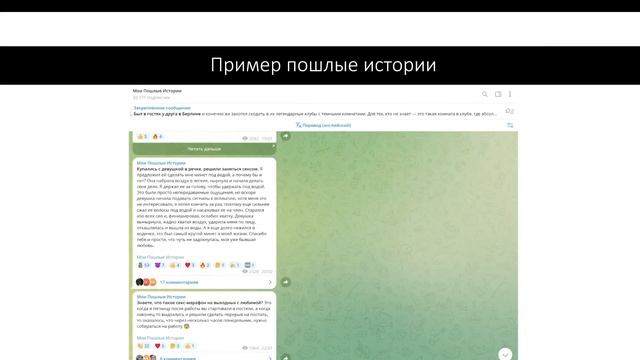640x360 pixels.
Task: Click channel name atop the river story post
Action: tap(161, 163)
